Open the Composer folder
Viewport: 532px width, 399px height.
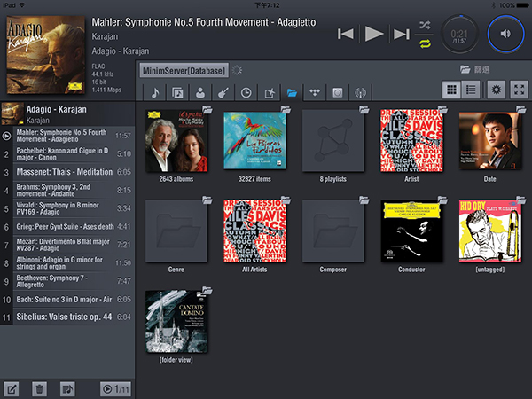333,231
